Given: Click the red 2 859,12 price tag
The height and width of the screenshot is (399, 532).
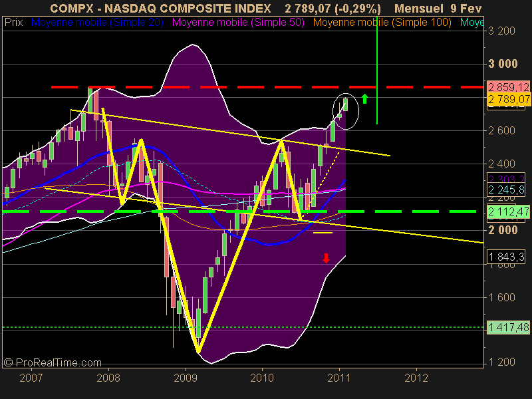Looking at the screenshot, I should coord(508,87).
